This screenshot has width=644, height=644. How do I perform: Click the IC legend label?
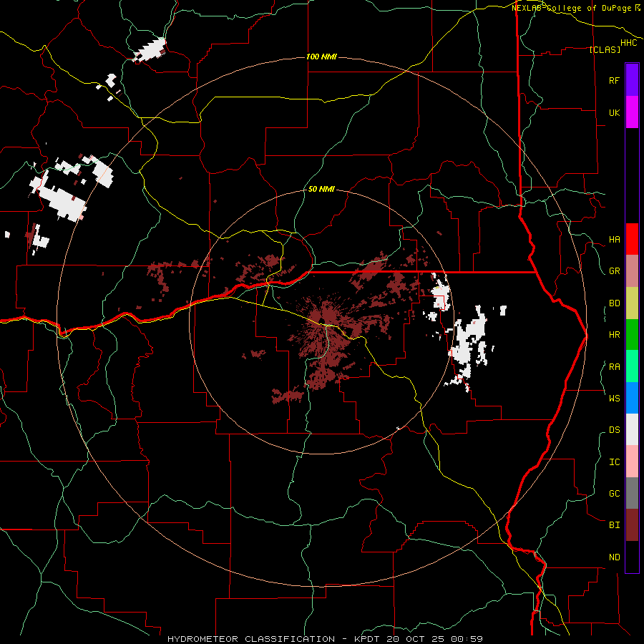point(614,462)
